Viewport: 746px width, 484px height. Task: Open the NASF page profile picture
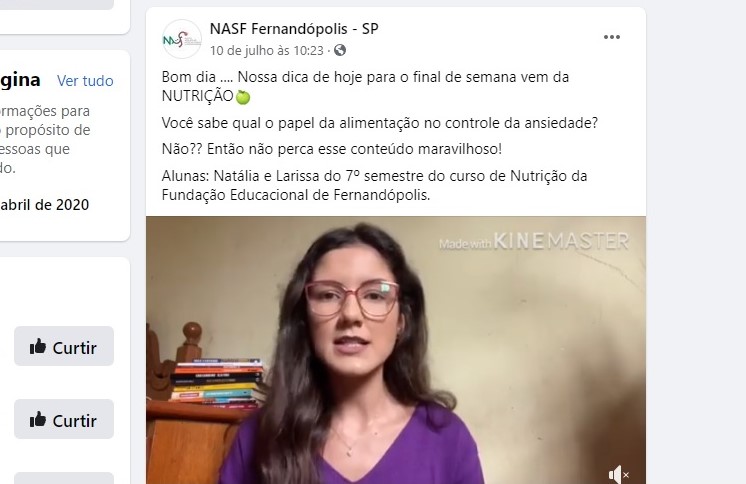click(x=181, y=39)
